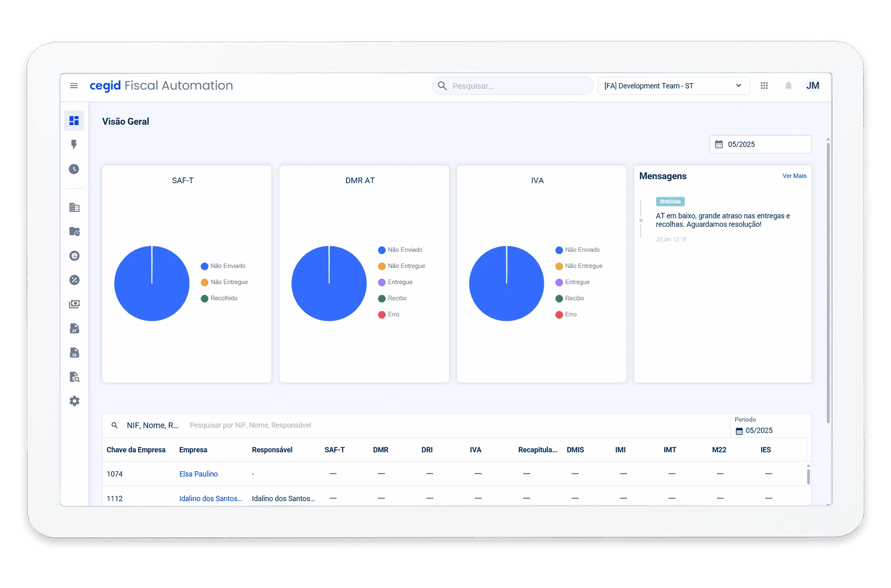Select the AT document sidebar icon
891x588 pixels.
click(x=74, y=328)
